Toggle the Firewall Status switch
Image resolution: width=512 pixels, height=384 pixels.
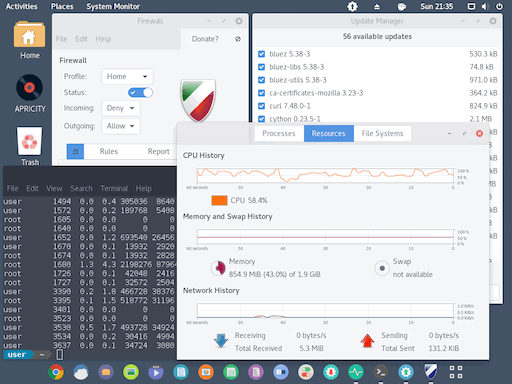140,92
